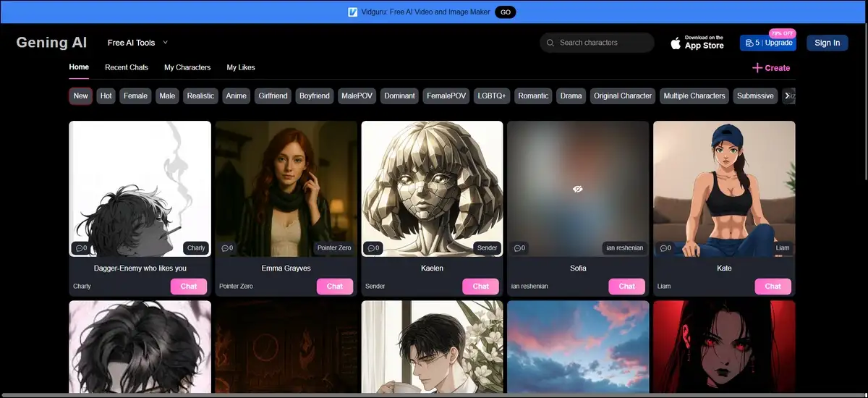Select the Hot category tag
This screenshot has width=868, height=398.
pos(106,96)
